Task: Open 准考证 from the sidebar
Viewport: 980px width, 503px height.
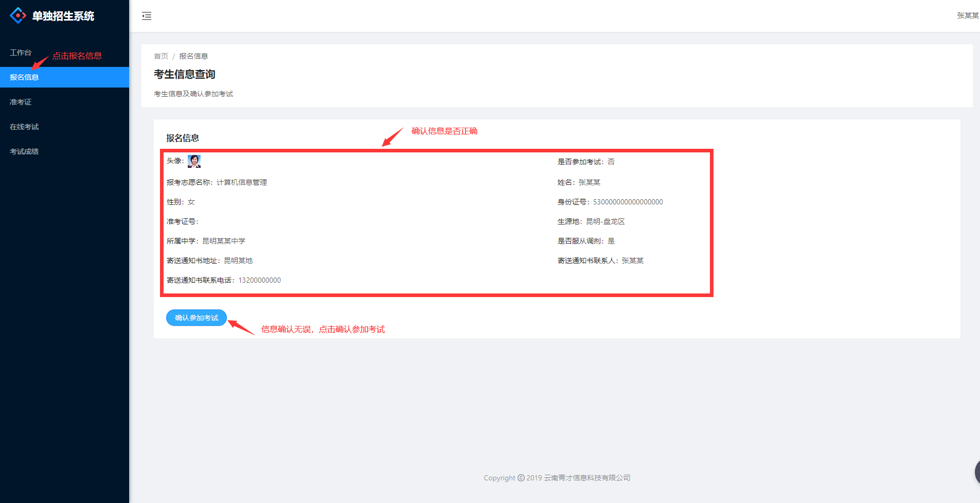Action: [x=21, y=102]
